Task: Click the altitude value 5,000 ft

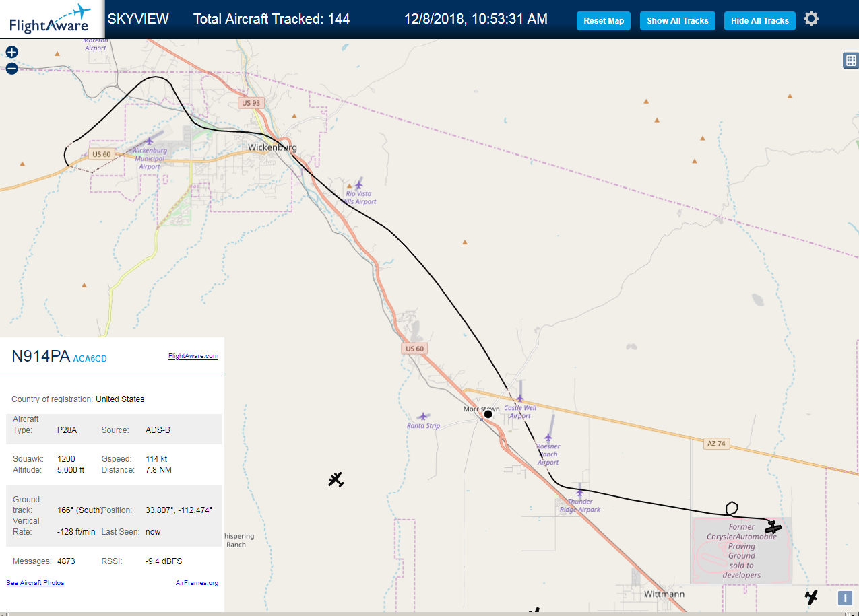Action: coord(71,470)
